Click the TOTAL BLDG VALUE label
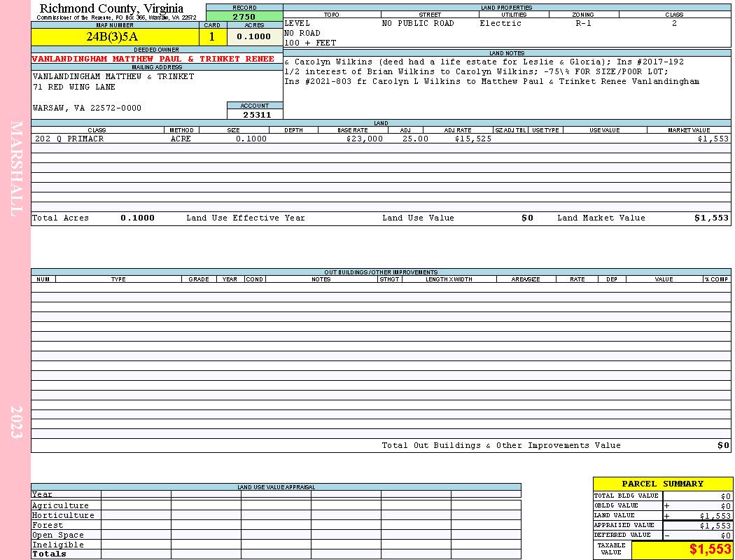 coord(626,496)
